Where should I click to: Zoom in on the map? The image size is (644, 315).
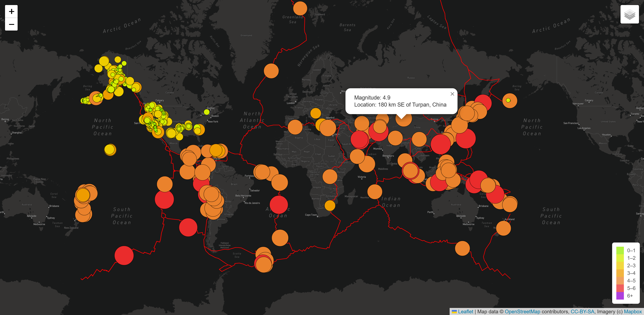(x=11, y=12)
